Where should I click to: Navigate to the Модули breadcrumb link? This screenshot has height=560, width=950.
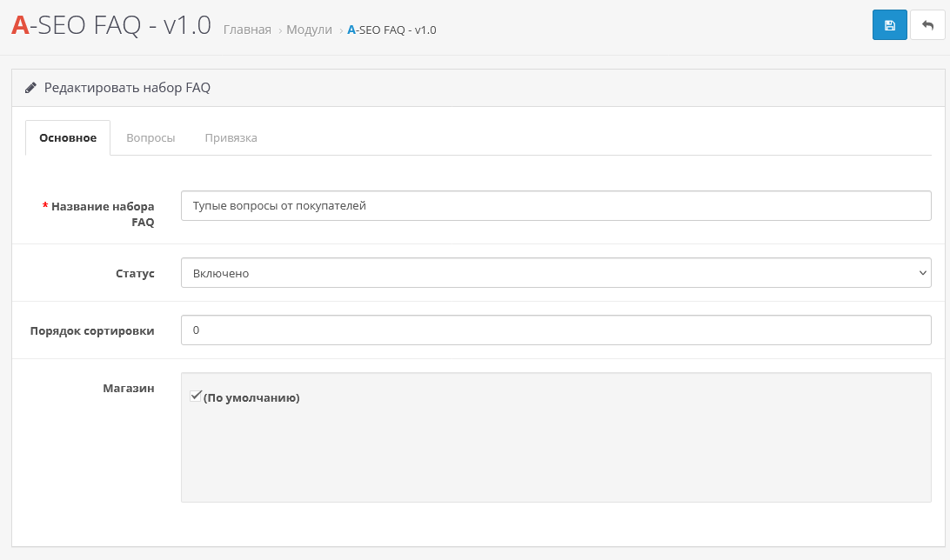(x=310, y=30)
